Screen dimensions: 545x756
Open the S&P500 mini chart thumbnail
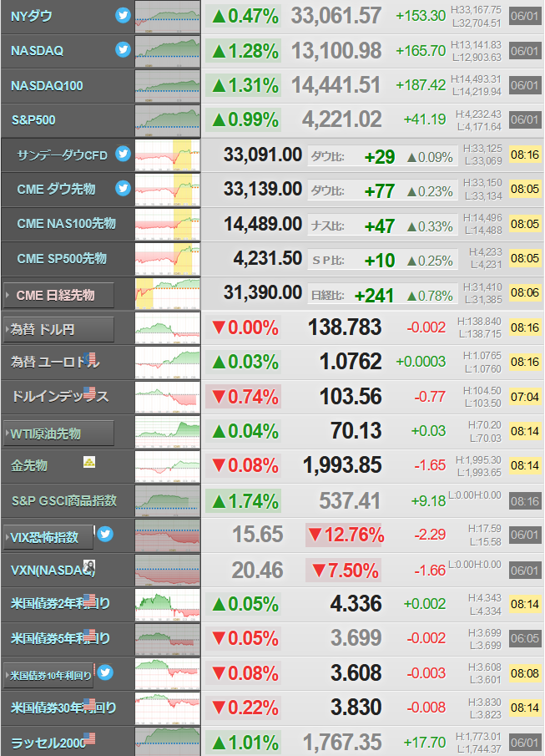(167, 120)
